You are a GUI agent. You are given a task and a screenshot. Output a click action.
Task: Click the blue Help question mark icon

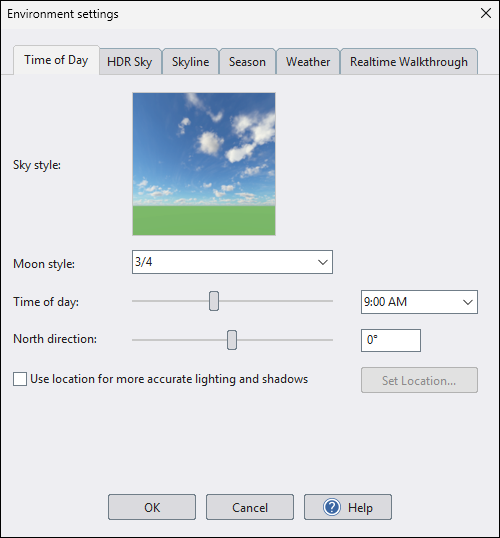[332, 507]
